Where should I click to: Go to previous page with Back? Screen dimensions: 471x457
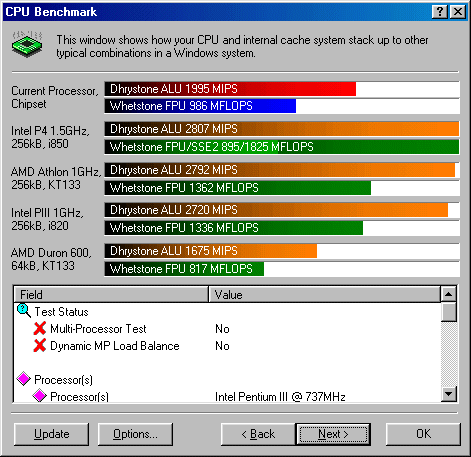(258, 434)
